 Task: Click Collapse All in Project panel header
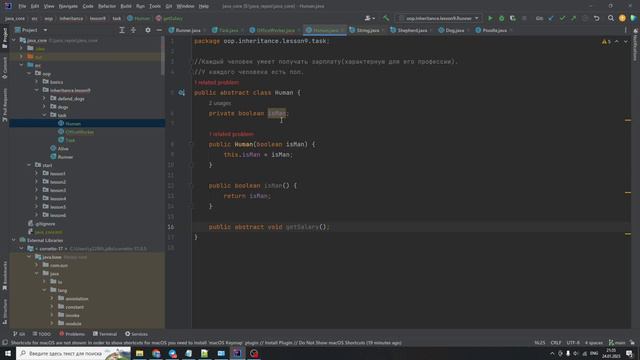click(133, 30)
